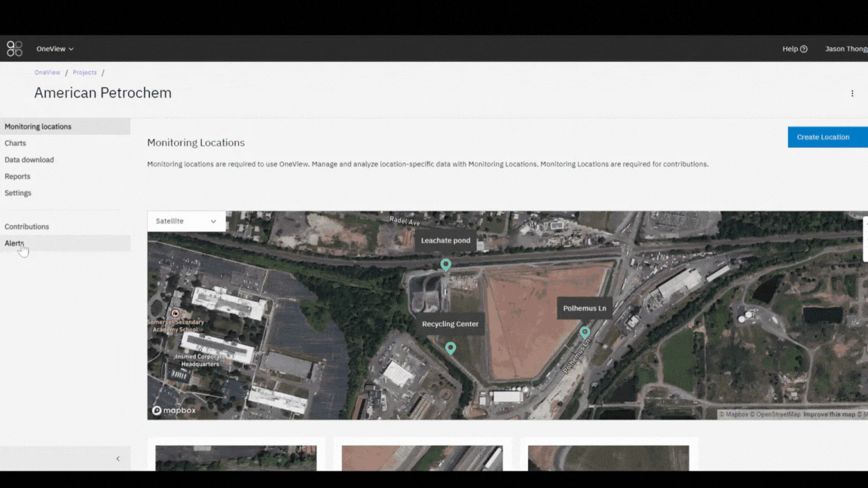Go to Charts in sidebar
868x488 pixels.
[15, 143]
